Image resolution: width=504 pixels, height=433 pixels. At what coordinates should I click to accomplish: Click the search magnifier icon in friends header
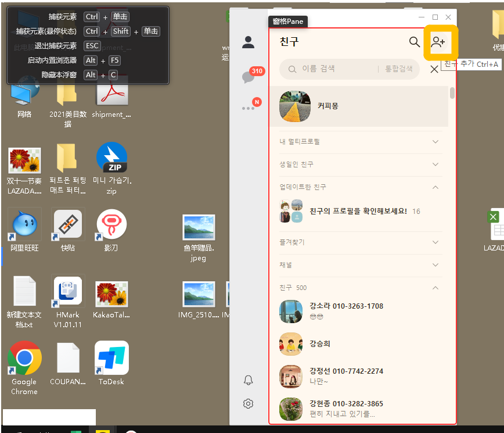(415, 42)
